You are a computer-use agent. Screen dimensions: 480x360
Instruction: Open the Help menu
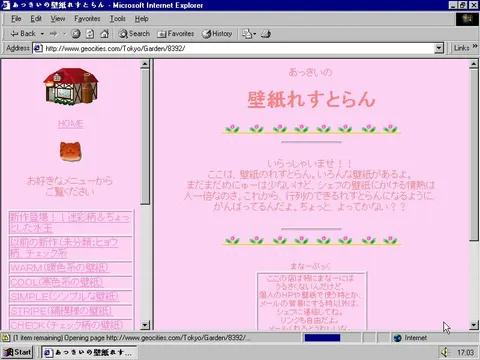click(x=142, y=19)
